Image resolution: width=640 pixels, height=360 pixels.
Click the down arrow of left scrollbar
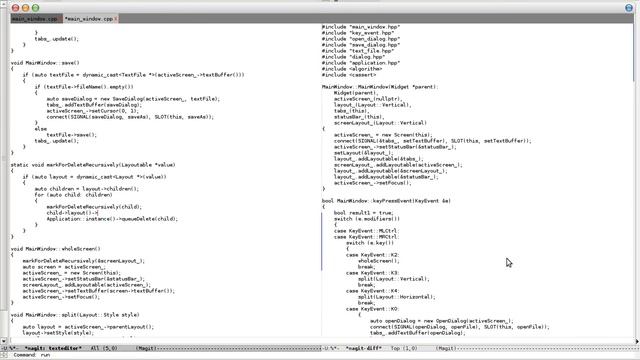(x=4, y=340)
